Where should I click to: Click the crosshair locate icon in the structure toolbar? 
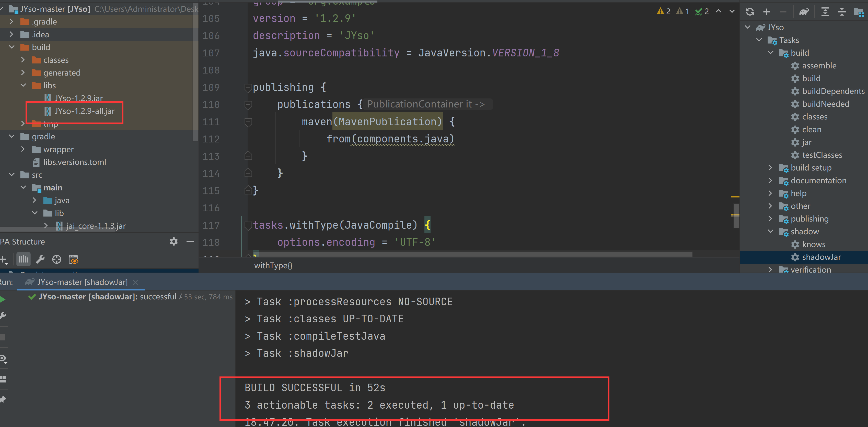tap(57, 259)
